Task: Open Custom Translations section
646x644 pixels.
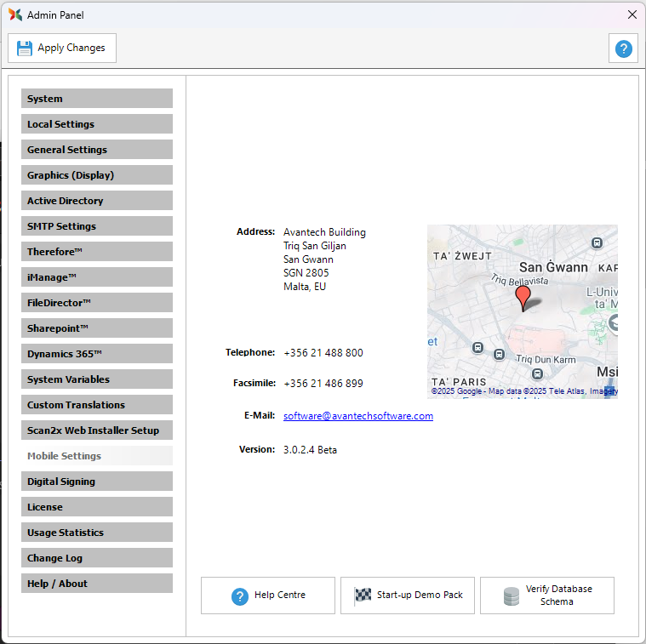Action: pyautogui.click(x=97, y=405)
